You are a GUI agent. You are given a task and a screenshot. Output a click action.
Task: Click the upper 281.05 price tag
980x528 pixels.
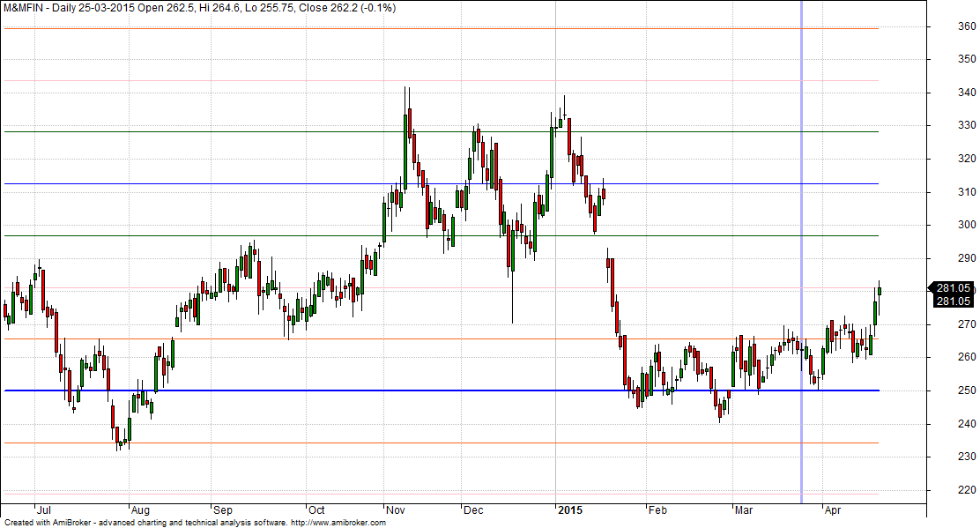(954, 288)
